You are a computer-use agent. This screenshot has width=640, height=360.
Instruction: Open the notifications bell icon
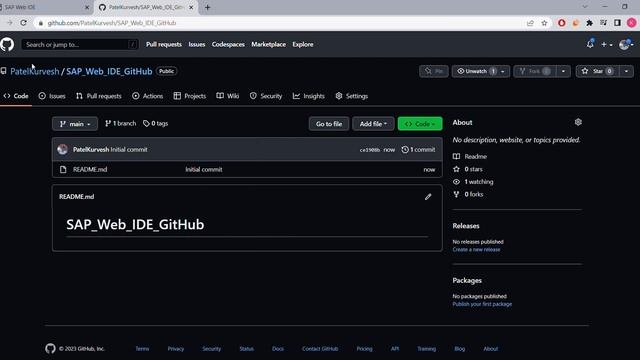(590, 44)
